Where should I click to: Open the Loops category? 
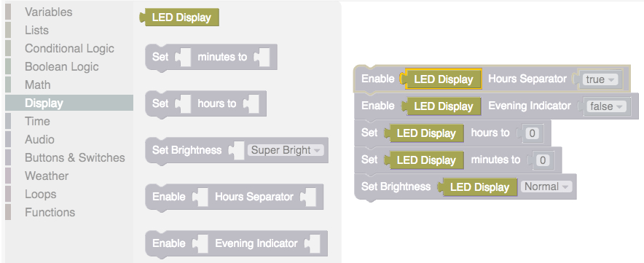tap(40, 194)
